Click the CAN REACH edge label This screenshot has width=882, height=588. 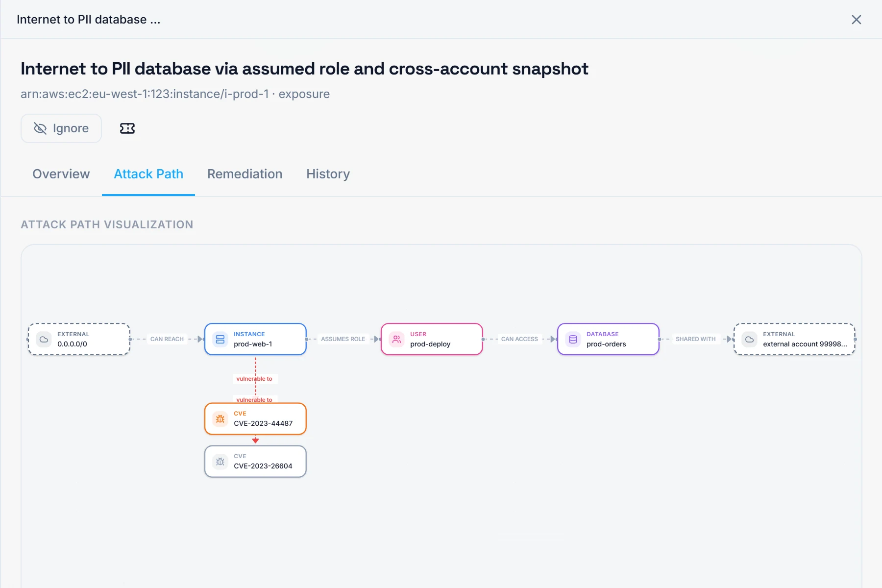[x=167, y=339]
